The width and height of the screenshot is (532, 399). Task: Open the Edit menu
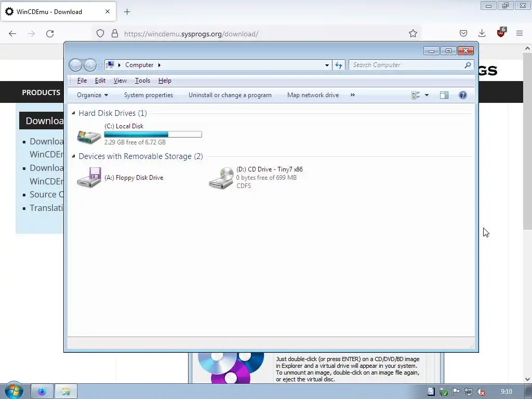pos(100,81)
